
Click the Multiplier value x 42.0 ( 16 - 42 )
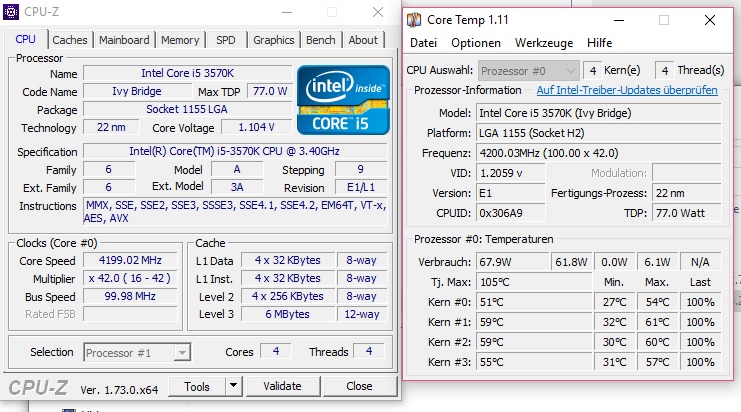point(130,278)
